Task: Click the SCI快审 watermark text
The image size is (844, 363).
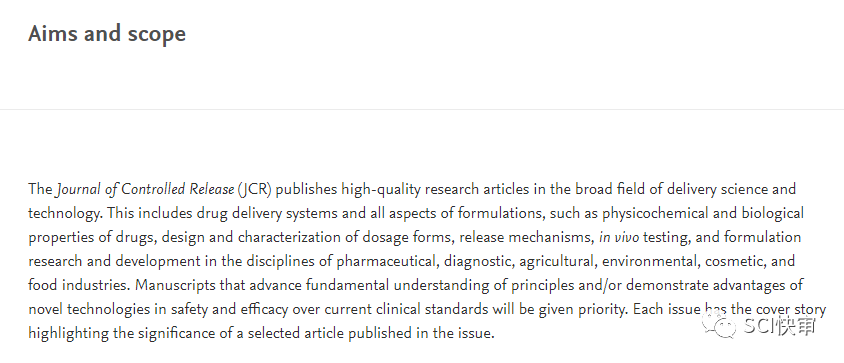Action: (x=780, y=326)
